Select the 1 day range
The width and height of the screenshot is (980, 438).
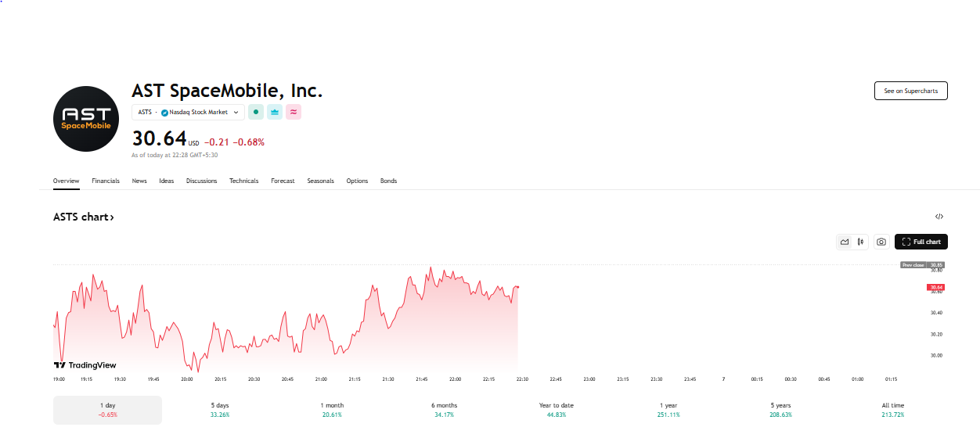[x=108, y=410]
